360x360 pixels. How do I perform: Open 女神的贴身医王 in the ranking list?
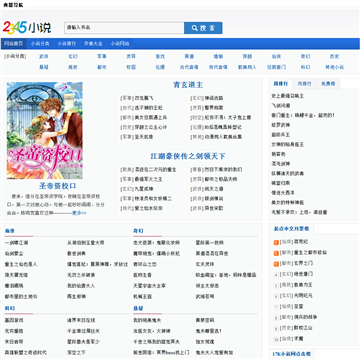click(x=287, y=144)
